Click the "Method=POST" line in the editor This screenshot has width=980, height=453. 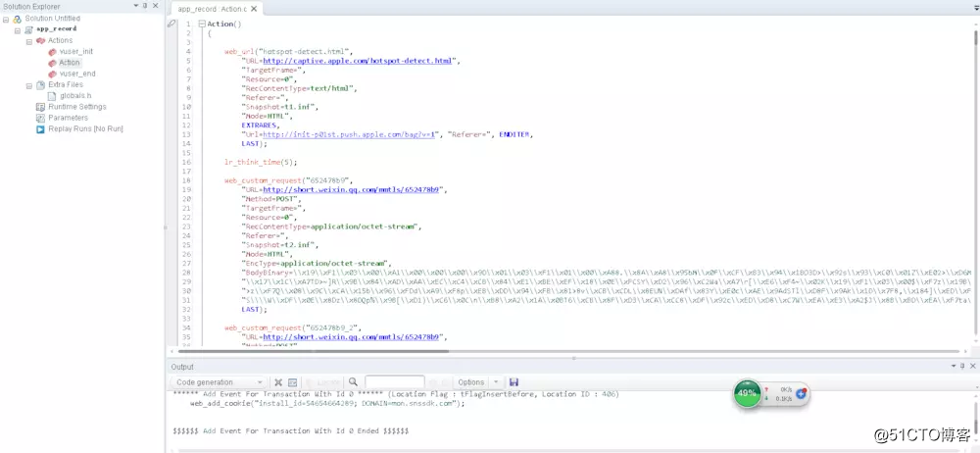coord(270,199)
